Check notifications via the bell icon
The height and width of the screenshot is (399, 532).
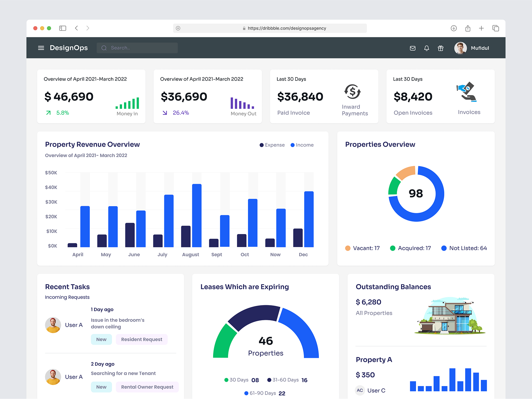pyautogui.click(x=427, y=48)
